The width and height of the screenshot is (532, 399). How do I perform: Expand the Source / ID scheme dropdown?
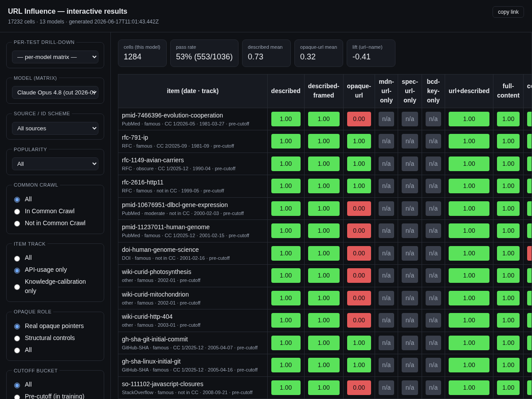pos(55,128)
